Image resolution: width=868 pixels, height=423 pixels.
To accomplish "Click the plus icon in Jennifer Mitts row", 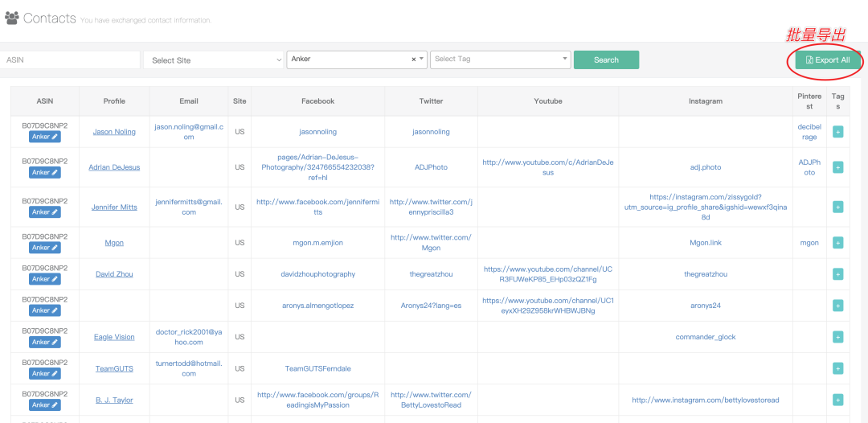I will (x=837, y=207).
